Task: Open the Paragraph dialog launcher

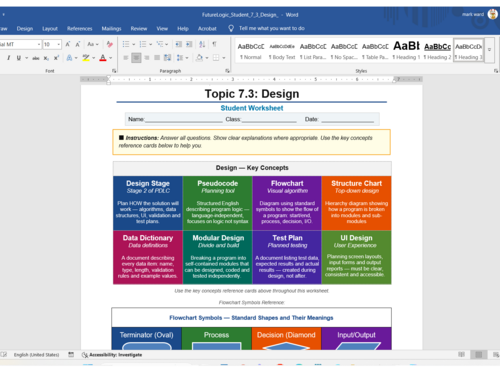Action: tap(227, 71)
